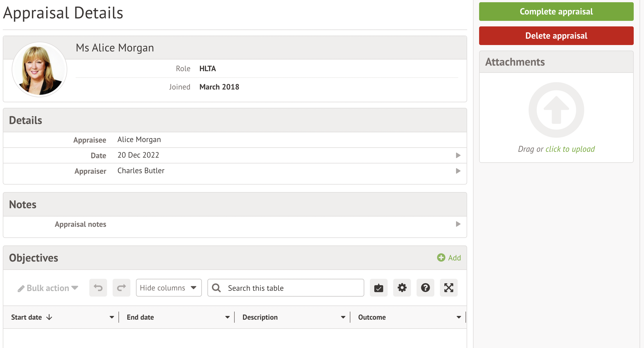The image size is (644, 348).
Task: Click the Complete appraisal button
Action: [556, 12]
